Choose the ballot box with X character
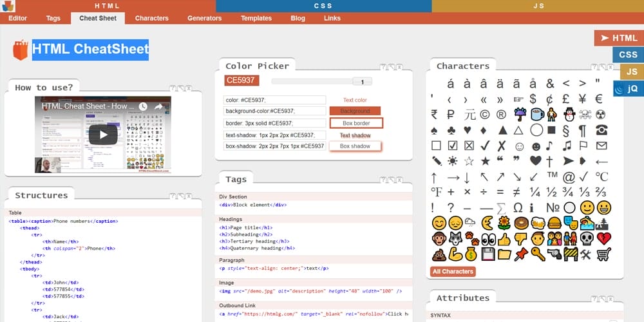This screenshot has height=322, width=644. (x=469, y=146)
